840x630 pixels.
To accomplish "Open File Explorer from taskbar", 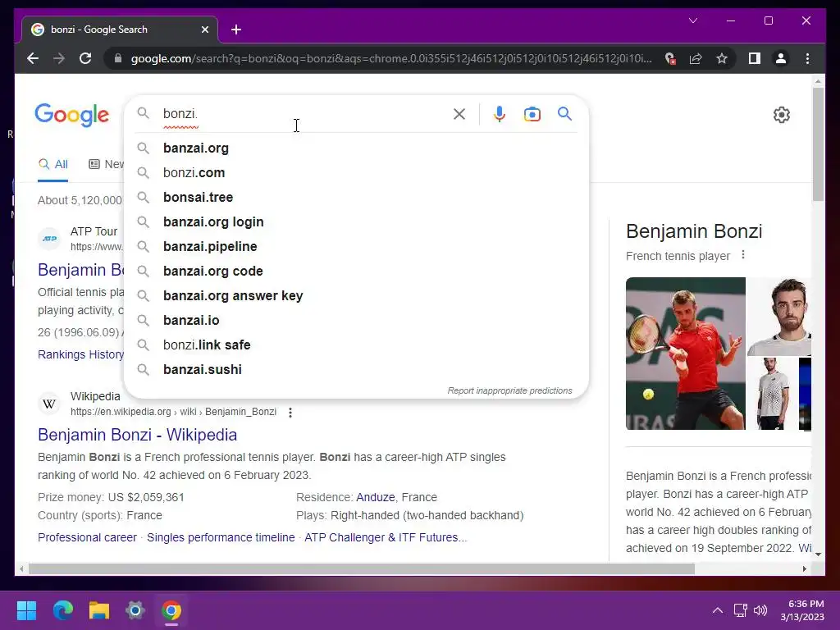I will pos(99,610).
